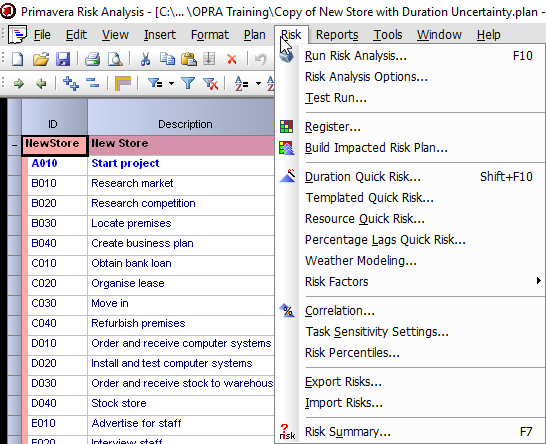The image size is (546, 444).
Task: Click the Paste clipboard icon
Action: (189, 59)
